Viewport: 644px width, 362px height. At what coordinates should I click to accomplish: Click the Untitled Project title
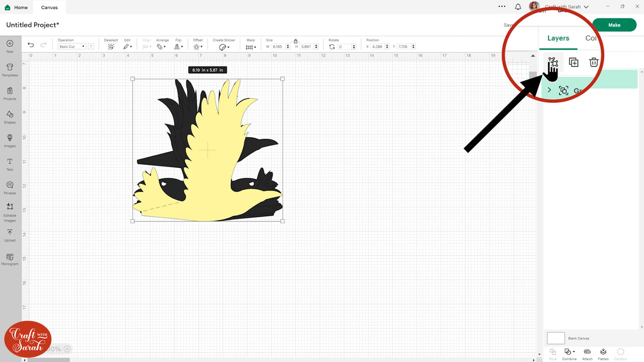[33, 25]
